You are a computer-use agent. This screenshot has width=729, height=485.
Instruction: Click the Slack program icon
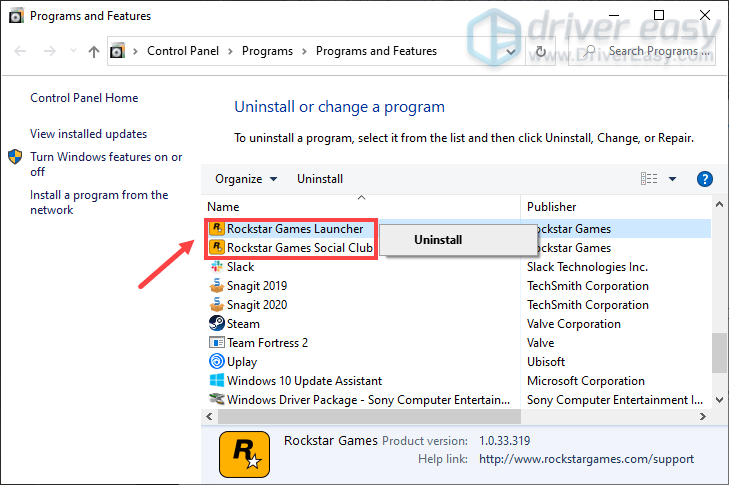click(217, 266)
